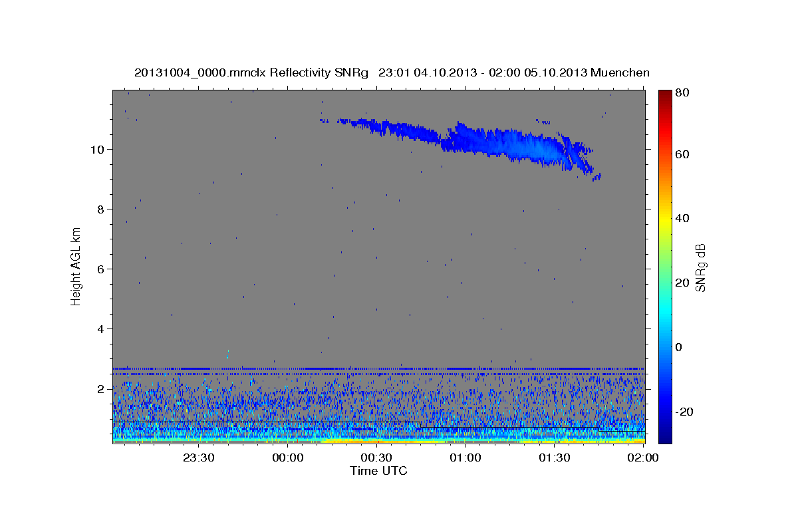Screen dimensions: 798x532
Task: Click the colorbar value 40
Action: [682, 218]
